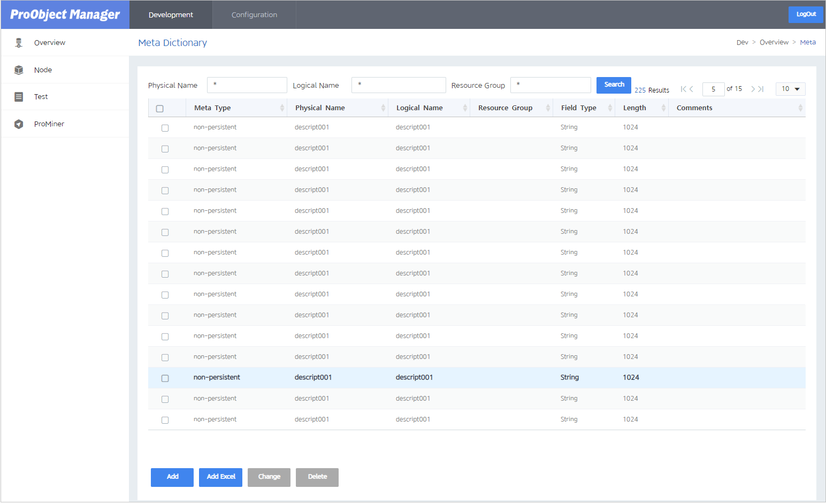Viewport: 826px width, 504px height.
Task: Click the 225 Results count
Action: (x=652, y=90)
